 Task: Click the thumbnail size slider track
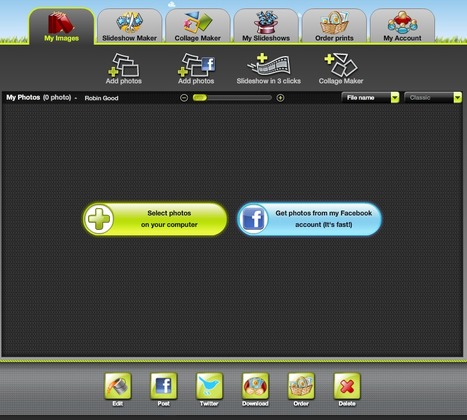232,98
